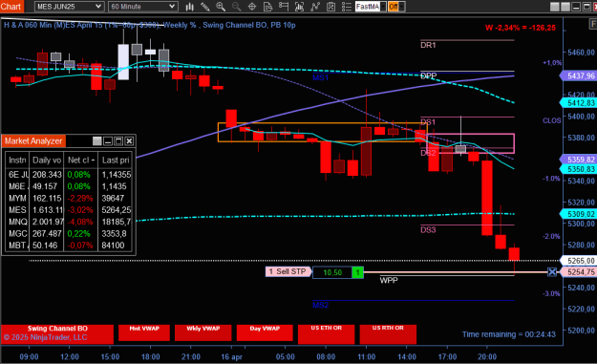Toggle the US RTH OR button
This screenshot has width=597, height=364.
pyautogui.click(x=388, y=334)
